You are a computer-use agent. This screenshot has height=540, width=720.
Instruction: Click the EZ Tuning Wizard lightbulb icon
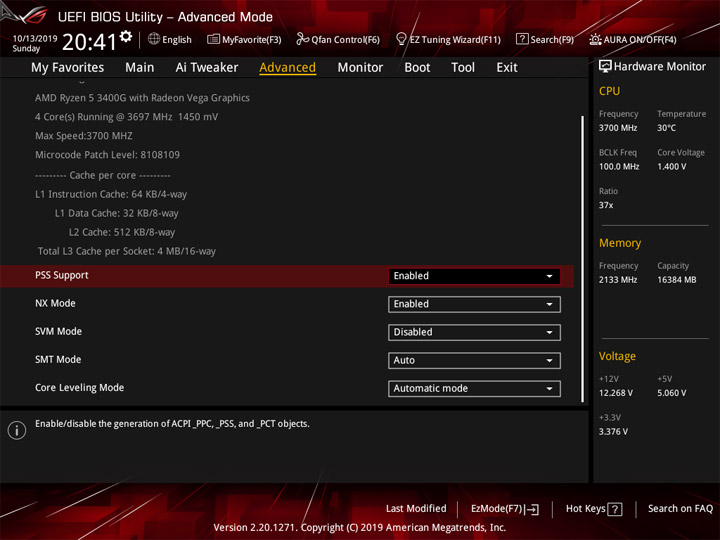pyautogui.click(x=401, y=39)
